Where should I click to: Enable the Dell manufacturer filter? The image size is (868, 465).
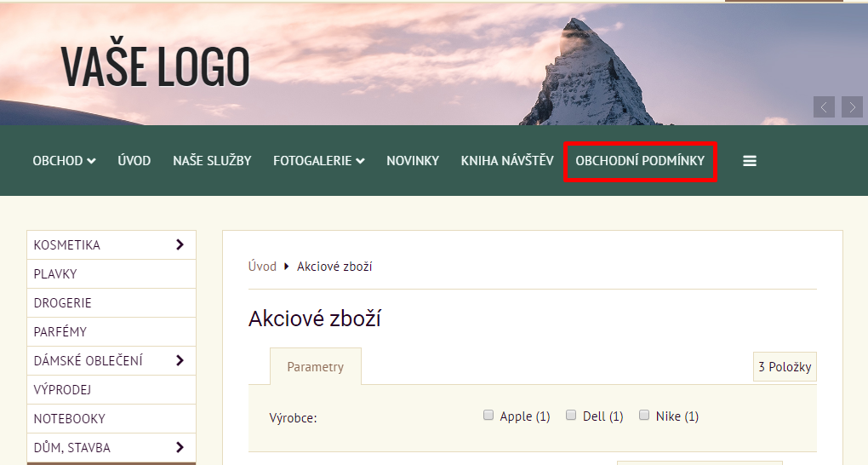pyautogui.click(x=572, y=416)
